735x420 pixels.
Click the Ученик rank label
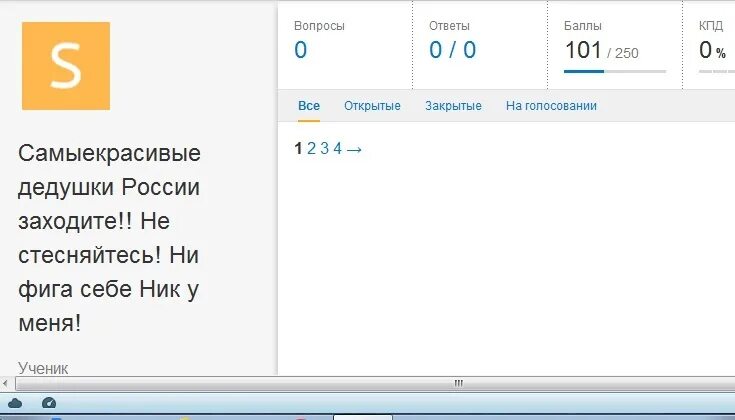point(43,368)
